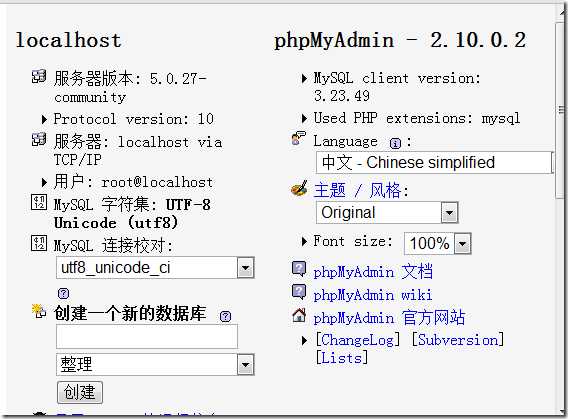Click the 'Font size:' label
Screen dimensions: 568x419
tap(353, 241)
